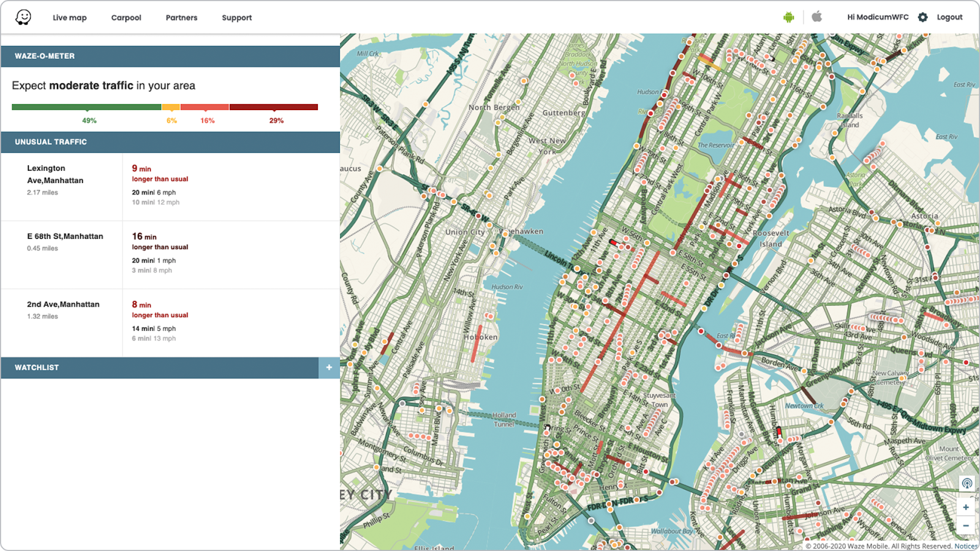Click the Waze logo icon

pos(23,17)
